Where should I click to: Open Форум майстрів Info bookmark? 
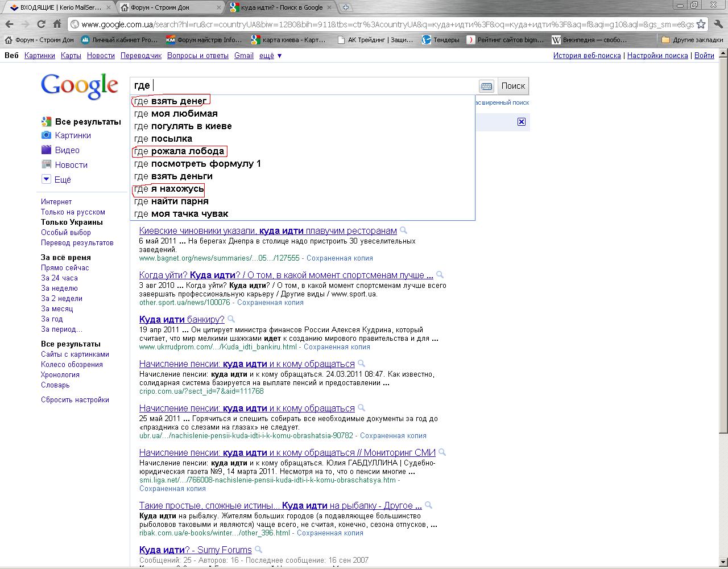204,40
